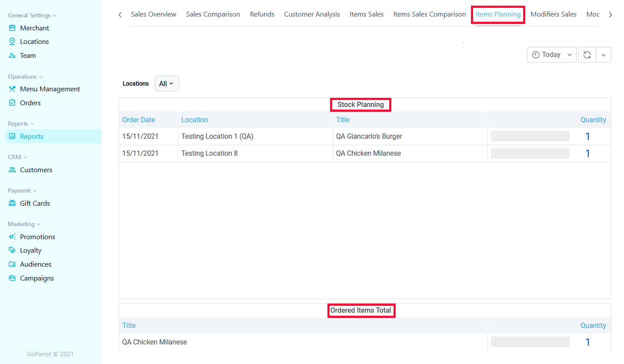The width and height of the screenshot is (624, 364).
Task: Open the Customers page
Action: [x=36, y=170]
